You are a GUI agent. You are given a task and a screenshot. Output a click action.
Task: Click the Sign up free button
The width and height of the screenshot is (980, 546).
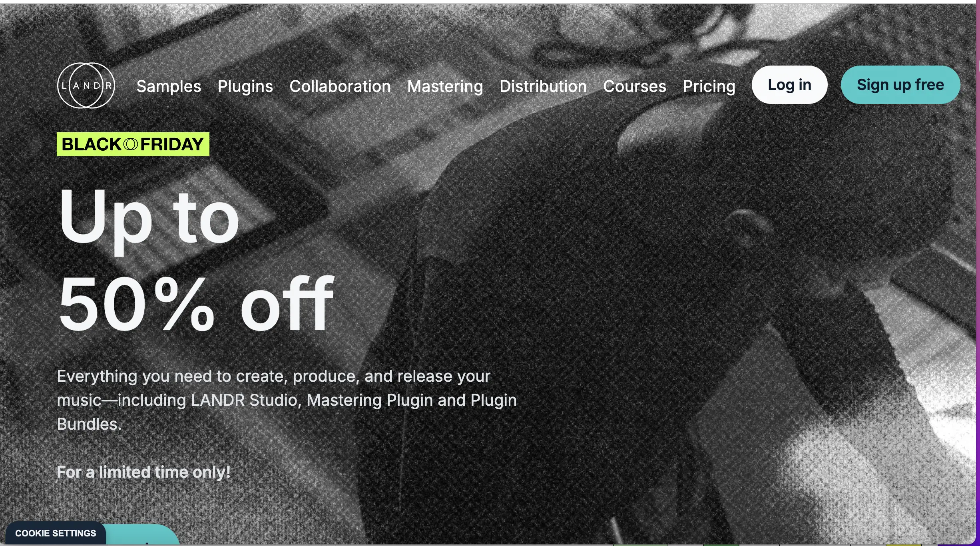(x=900, y=85)
